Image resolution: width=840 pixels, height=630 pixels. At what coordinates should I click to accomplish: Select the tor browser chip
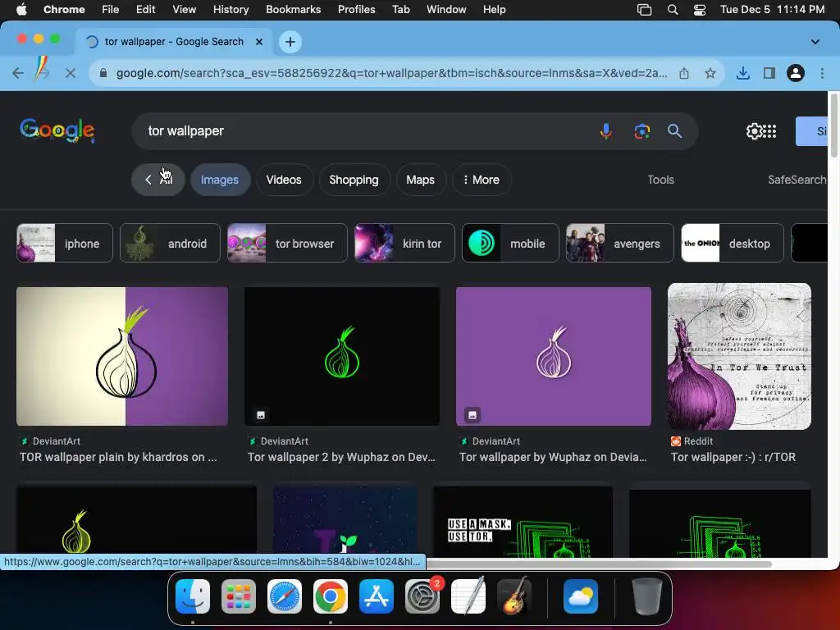[x=287, y=243]
